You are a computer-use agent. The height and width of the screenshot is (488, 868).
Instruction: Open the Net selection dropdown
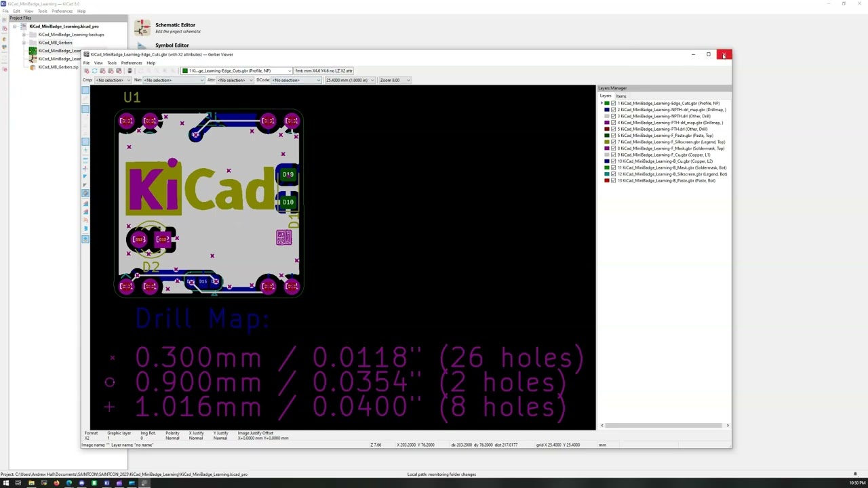[174, 80]
